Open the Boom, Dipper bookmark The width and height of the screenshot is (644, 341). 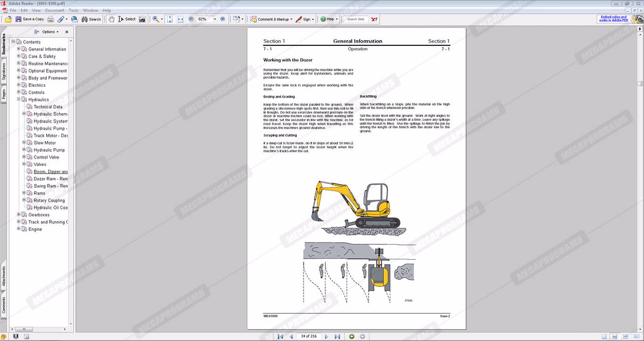[x=50, y=172]
